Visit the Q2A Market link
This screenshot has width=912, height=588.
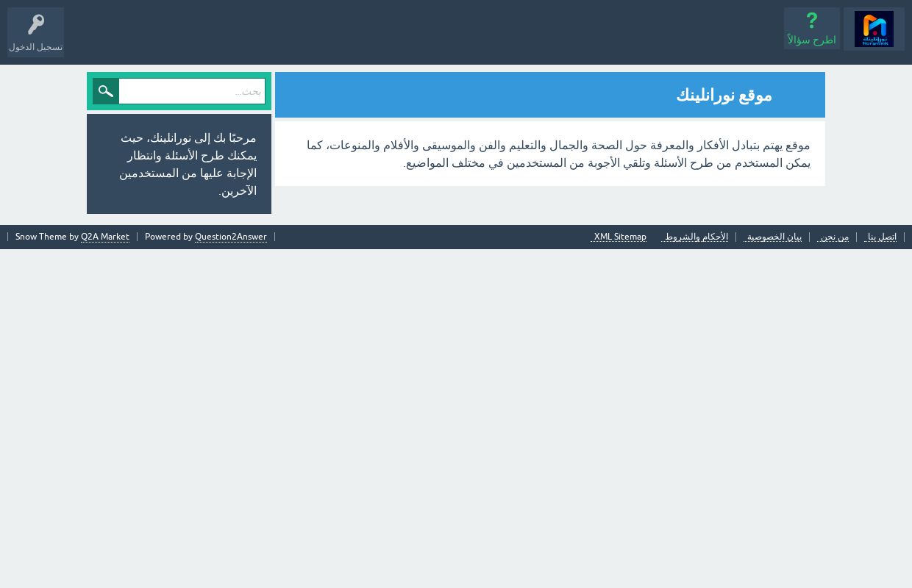tap(104, 237)
